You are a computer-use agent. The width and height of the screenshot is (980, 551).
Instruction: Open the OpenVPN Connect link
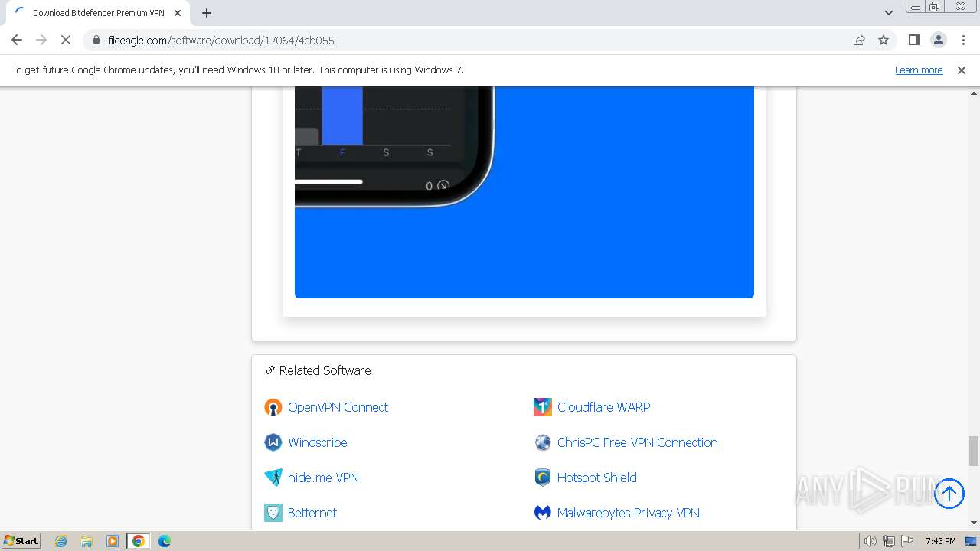[x=338, y=407]
